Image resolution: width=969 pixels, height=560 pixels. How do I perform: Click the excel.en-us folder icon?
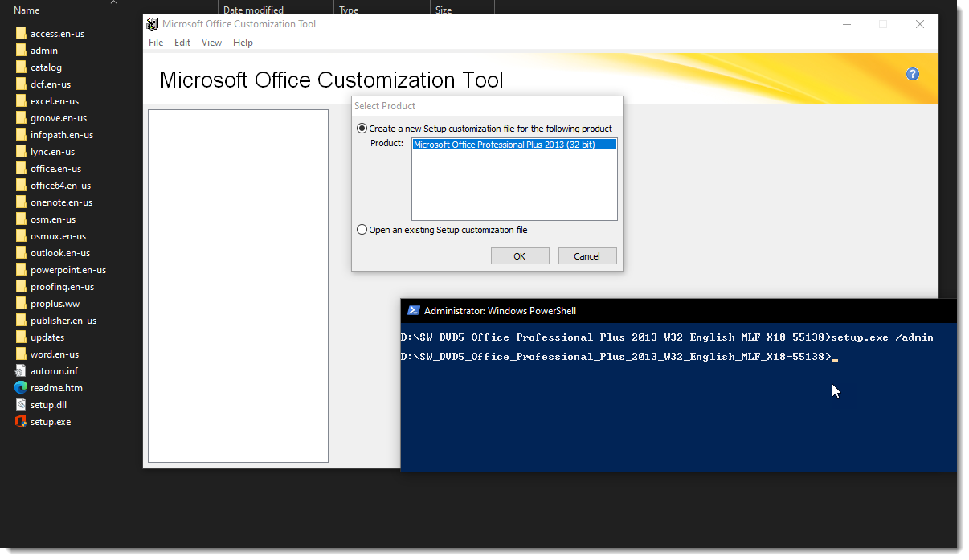point(21,101)
